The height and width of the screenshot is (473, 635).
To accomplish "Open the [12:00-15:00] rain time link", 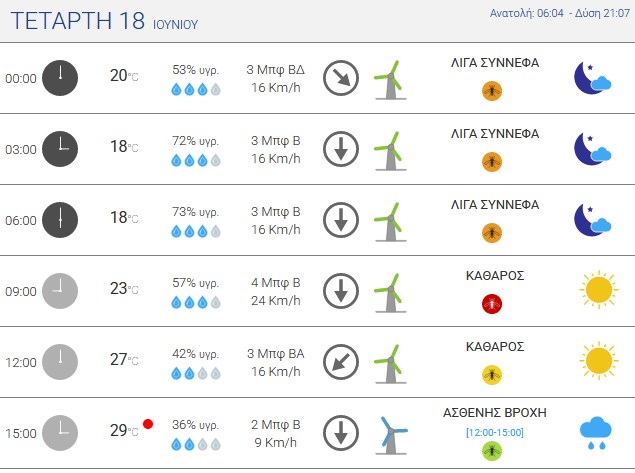I will pos(495,433).
